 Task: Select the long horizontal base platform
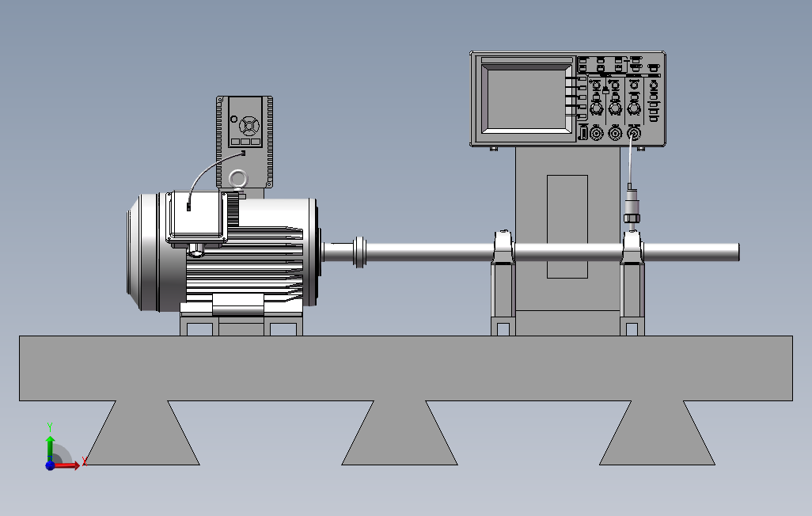(405, 368)
